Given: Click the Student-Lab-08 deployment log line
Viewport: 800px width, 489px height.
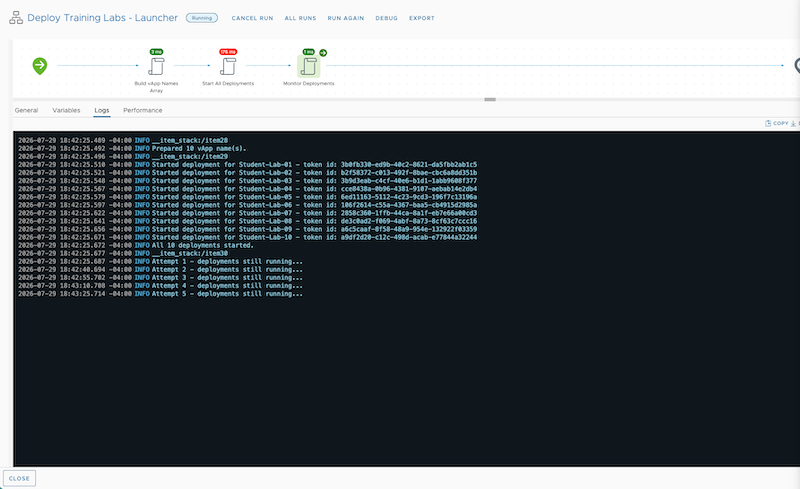Looking at the screenshot, I should [x=247, y=221].
